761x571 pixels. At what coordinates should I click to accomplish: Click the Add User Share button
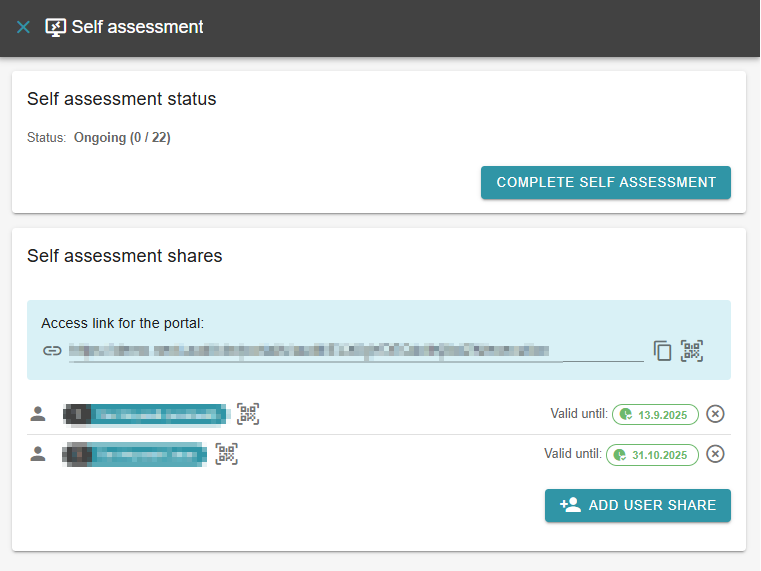click(x=637, y=505)
